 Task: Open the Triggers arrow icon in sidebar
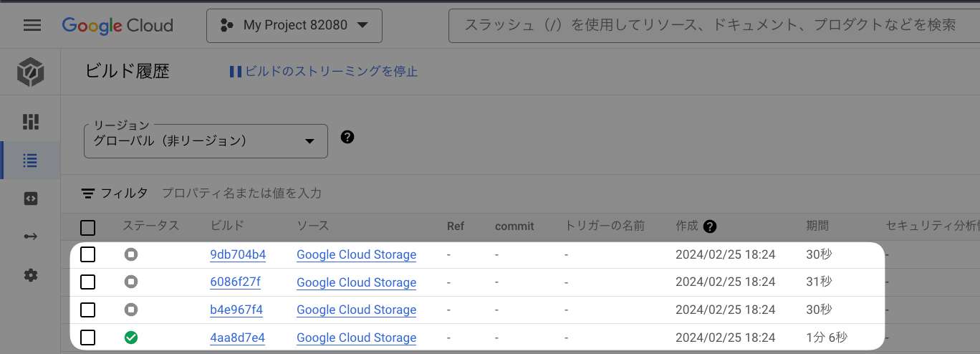(30, 237)
